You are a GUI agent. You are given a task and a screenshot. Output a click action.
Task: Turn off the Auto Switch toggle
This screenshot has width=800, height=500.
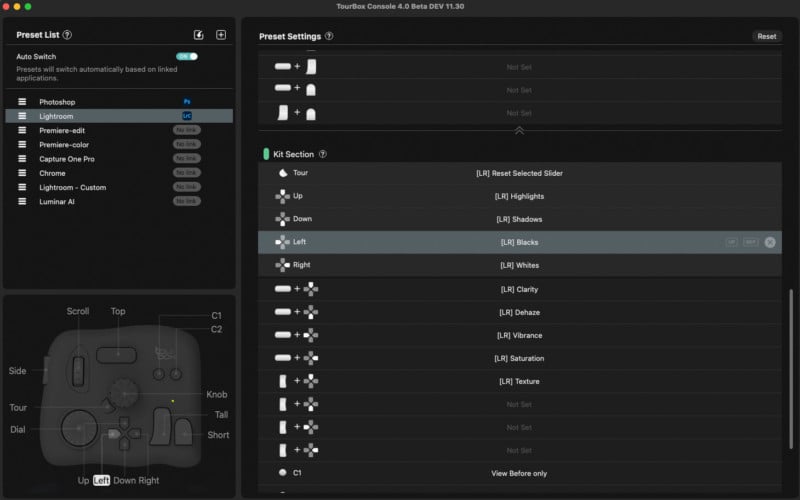click(x=187, y=57)
